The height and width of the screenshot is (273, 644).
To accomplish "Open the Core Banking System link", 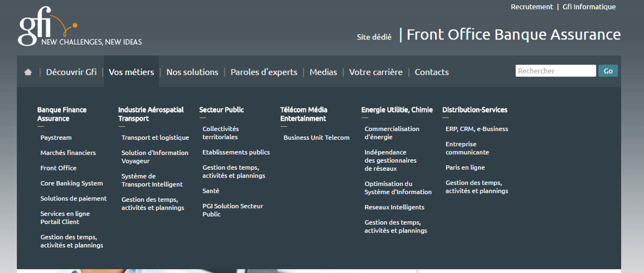I will [x=71, y=183].
